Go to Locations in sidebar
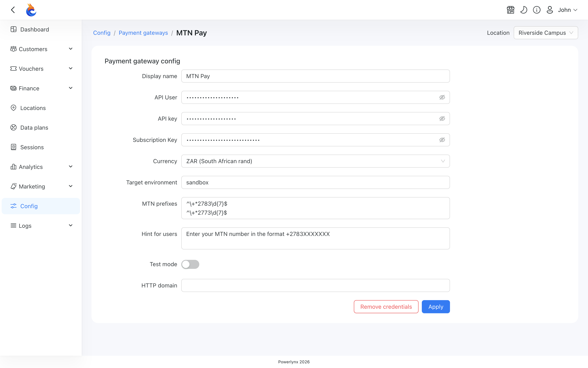Viewport: 588px width, 368px height. pyautogui.click(x=41, y=108)
